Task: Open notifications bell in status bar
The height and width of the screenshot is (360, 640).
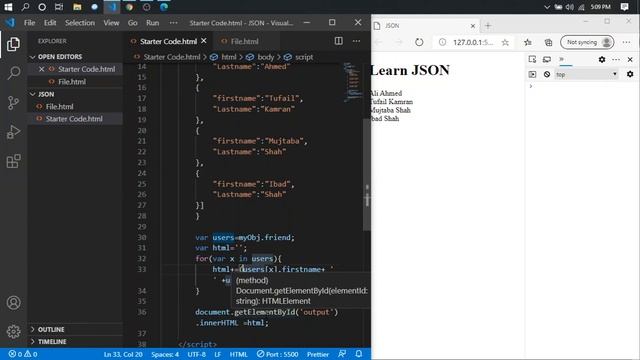Action: 358,354
